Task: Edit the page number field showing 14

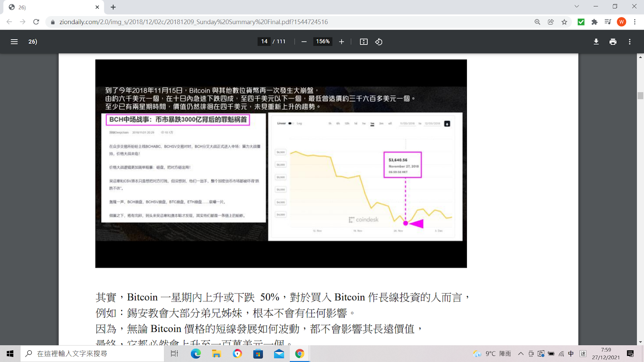Action: (264, 41)
